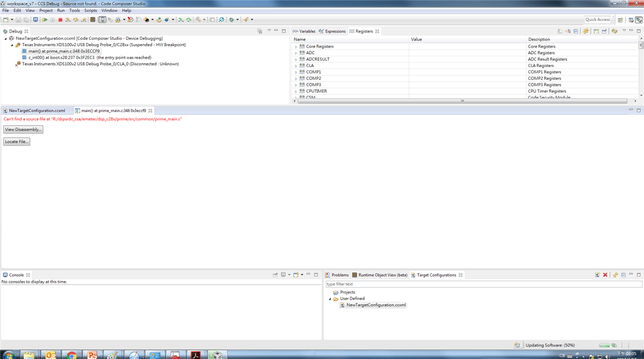Open the Debug view menu dropdown arrow
The height and width of the screenshot is (359, 644).
(269, 31)
